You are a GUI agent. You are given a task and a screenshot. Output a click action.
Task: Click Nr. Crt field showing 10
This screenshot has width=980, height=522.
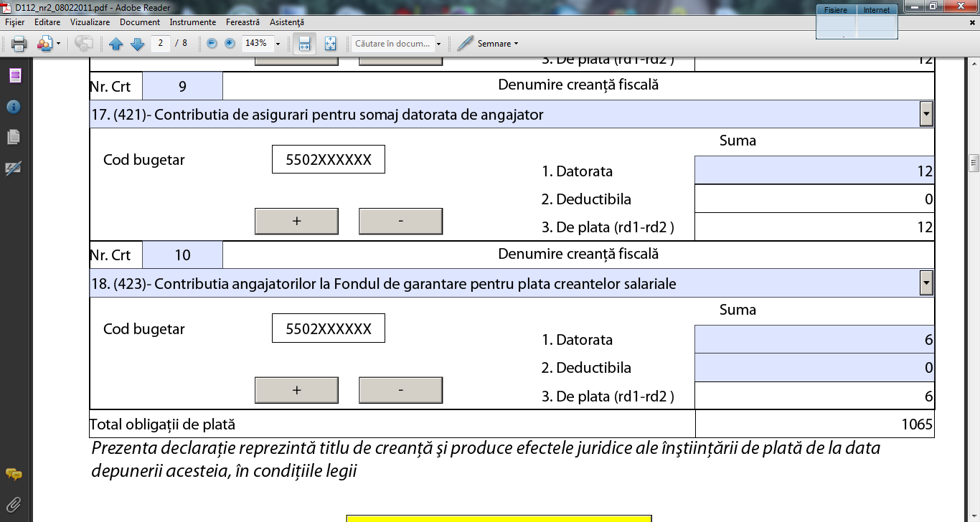point(182,255)
